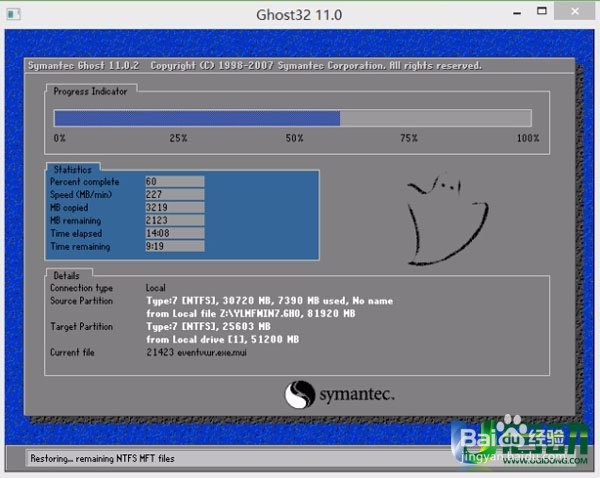The width and height of the screenshot is (600, 478).
Task: Minimize the Ghost32 11.0 window
Action: click(x=517, y=13)
